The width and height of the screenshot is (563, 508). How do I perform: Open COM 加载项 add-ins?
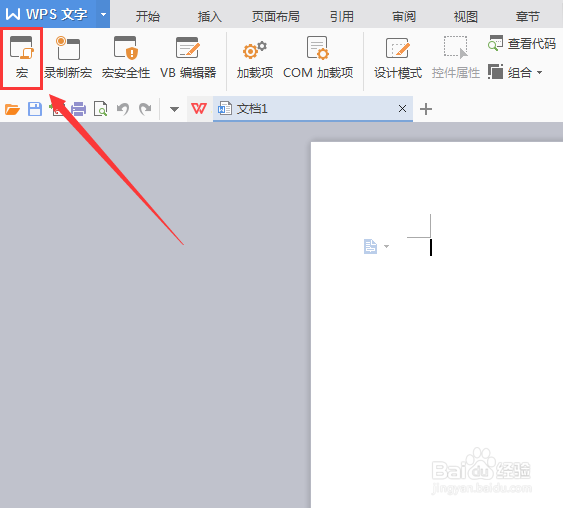(x=318, y=58)
